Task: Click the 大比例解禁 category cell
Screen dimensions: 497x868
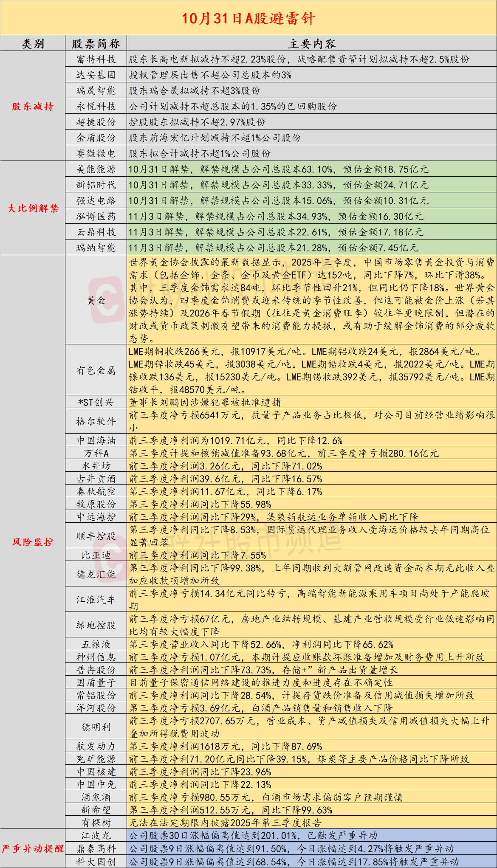Action: point(33,208)
